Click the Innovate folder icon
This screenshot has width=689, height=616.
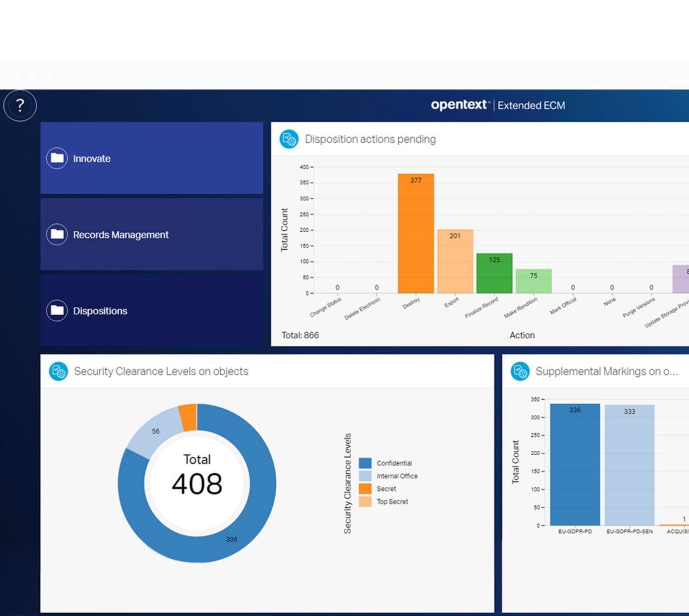pos(57,158)
